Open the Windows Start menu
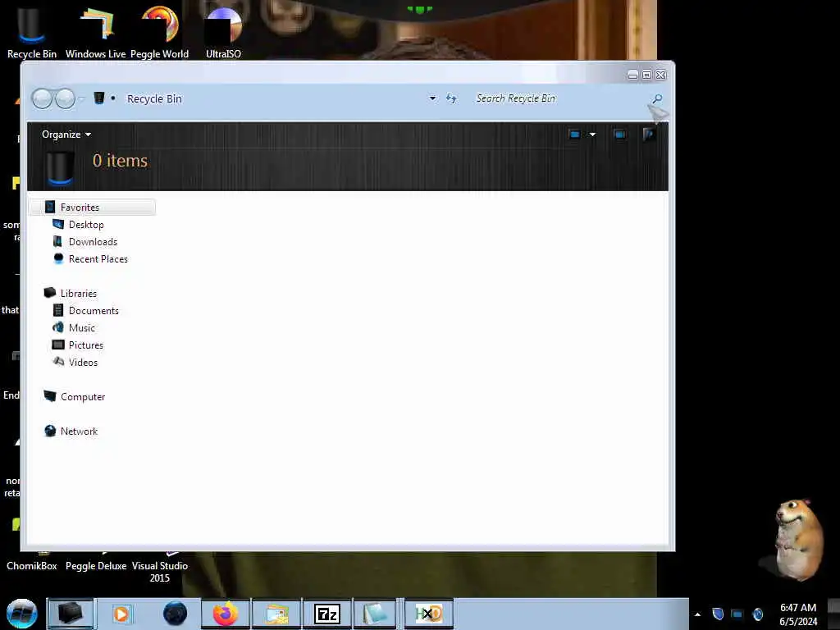 pos(21,614)
